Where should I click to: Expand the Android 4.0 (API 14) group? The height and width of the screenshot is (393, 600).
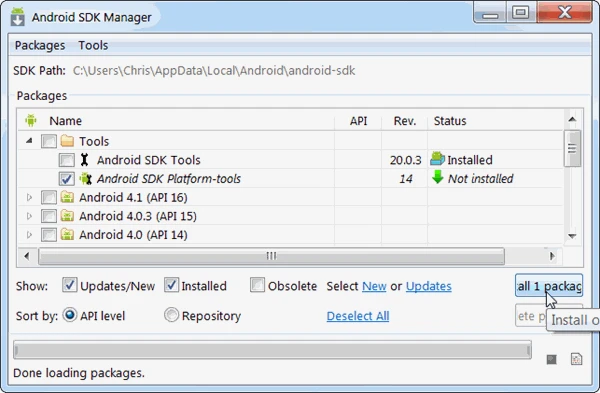click(29, 235)
